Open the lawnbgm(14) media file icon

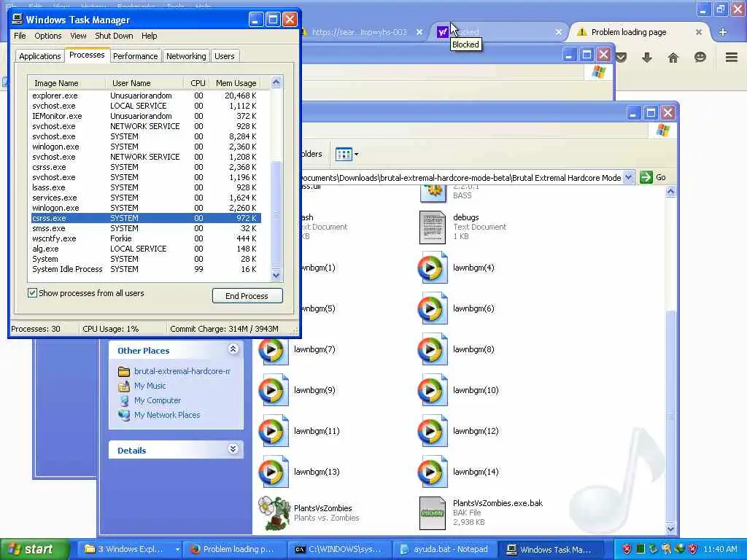432,472
